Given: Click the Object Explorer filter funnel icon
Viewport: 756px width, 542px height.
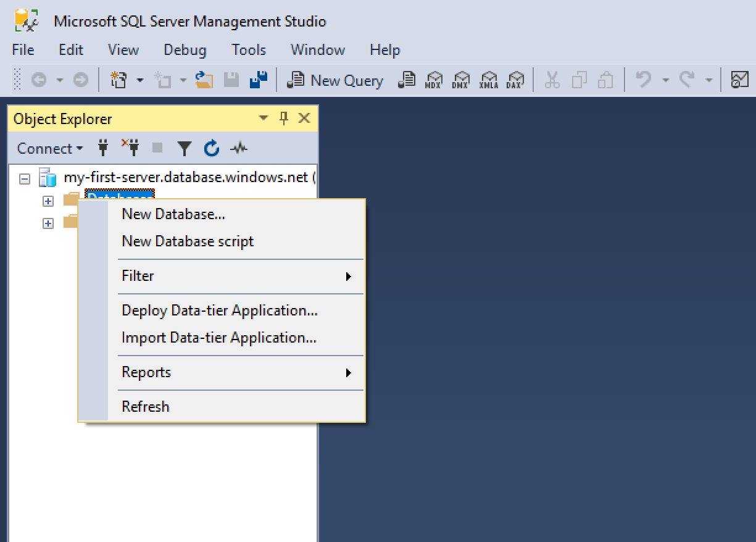Looking at the screenshot, I should pos(185,148).
